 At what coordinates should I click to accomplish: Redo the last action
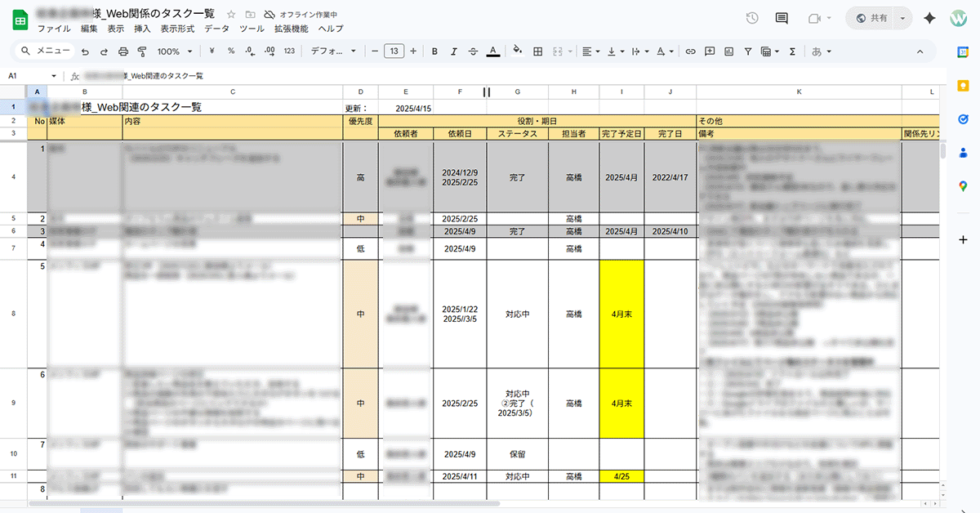104,51
